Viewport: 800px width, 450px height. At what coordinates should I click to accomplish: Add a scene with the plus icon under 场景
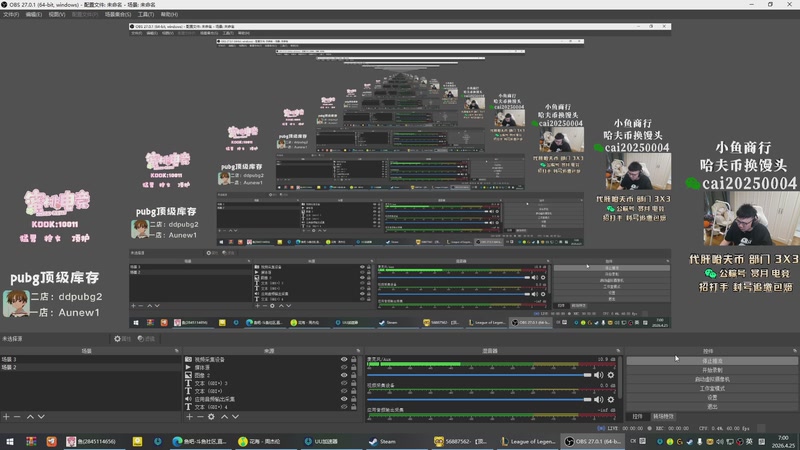[x=6, y=417]
